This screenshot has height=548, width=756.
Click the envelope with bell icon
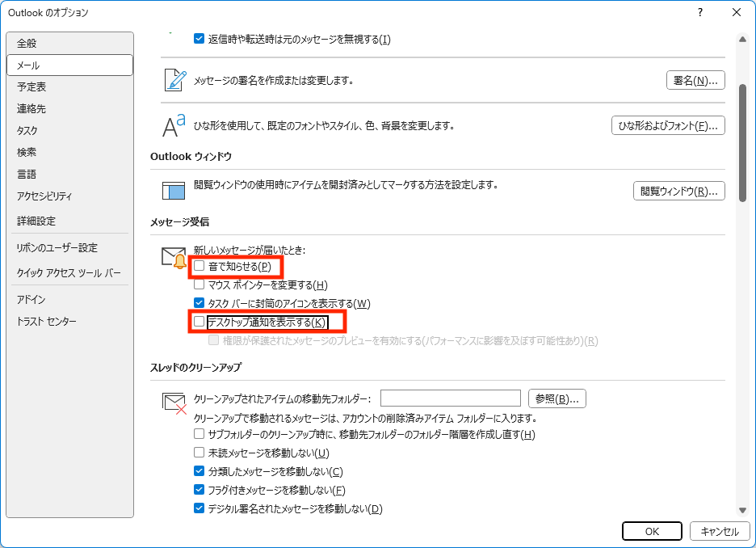pyautogui.click(x=174, y=258)
